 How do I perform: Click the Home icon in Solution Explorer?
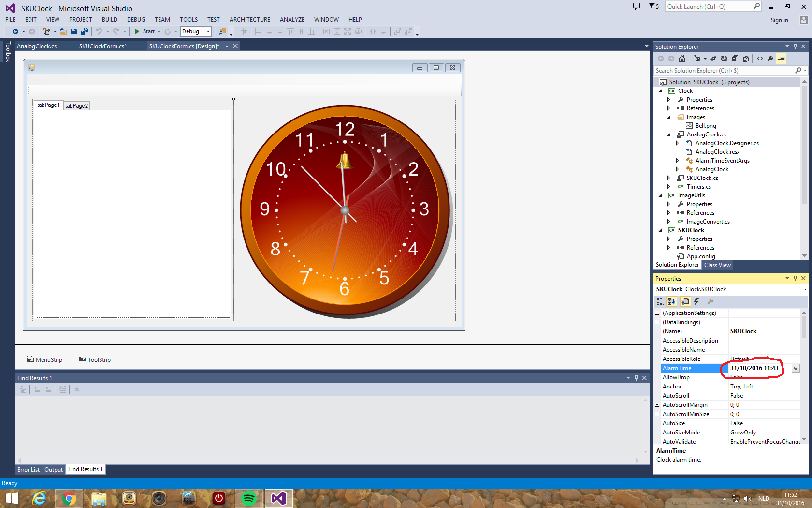[682, 59]
